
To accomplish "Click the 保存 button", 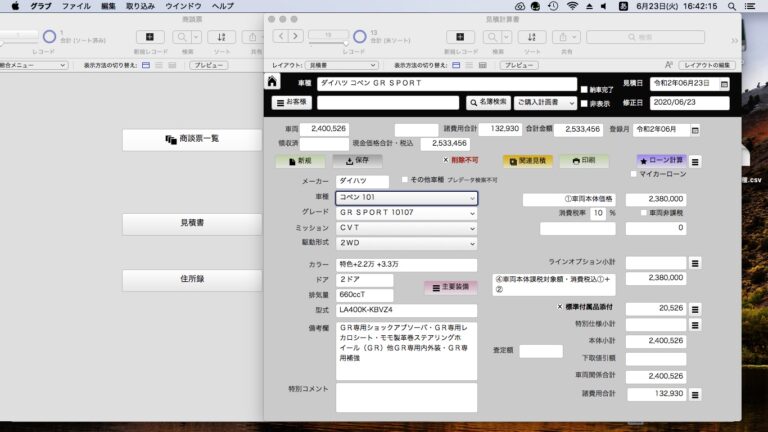I will [x=357, y=161].
